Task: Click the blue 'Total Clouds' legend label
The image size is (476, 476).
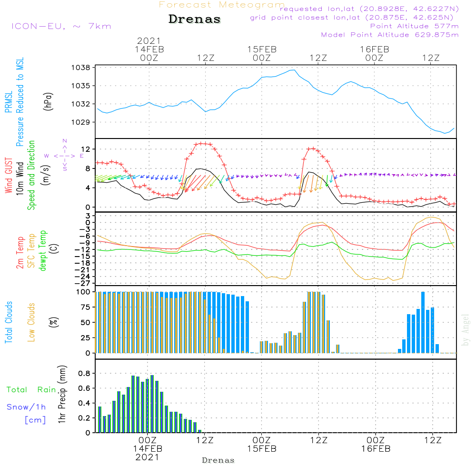Action: (x=9, y=322)
